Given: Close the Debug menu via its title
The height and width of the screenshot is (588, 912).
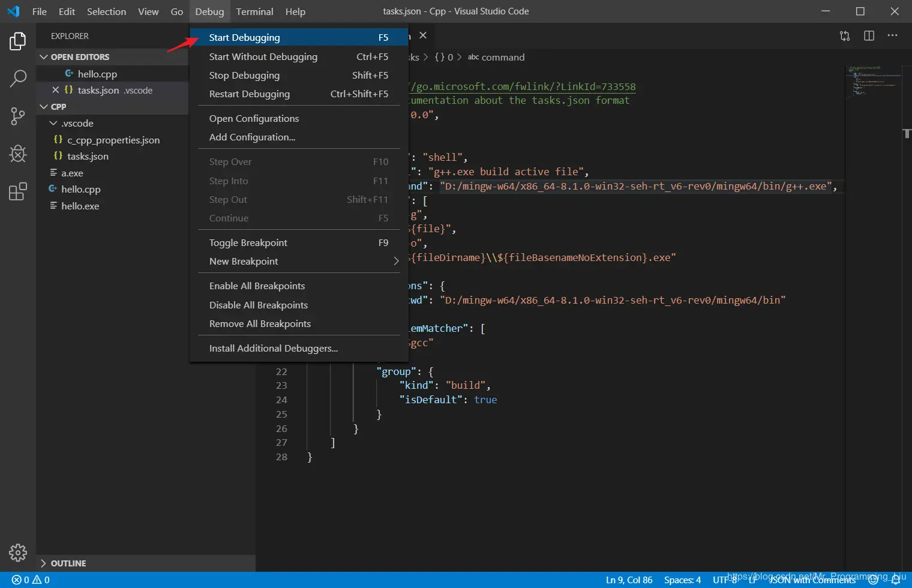Looking at the screenshot, I should [209, 11].
